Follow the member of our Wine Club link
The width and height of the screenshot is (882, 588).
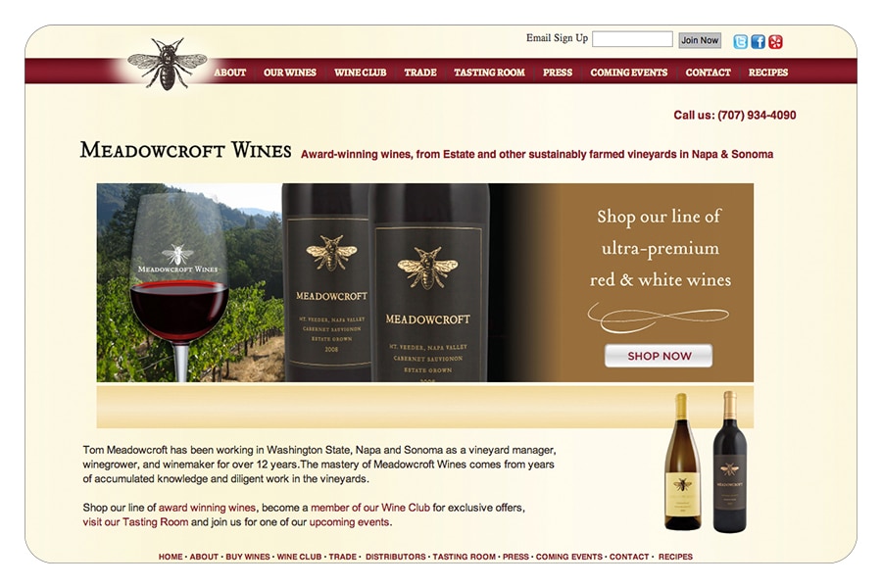[370, 508]
